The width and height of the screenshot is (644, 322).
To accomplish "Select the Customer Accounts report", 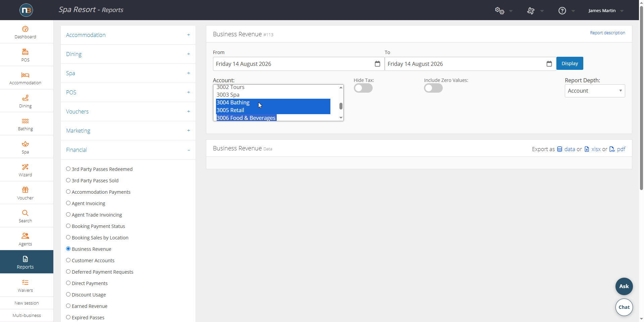I will tap(68, 260).
